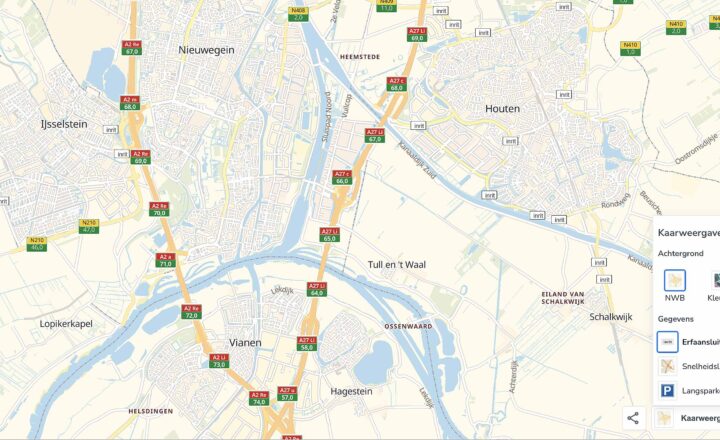This screenshot has width=720, height=440.
Task: Select the A27 c 66,0 hectometer marker
Action: point(342,177)
